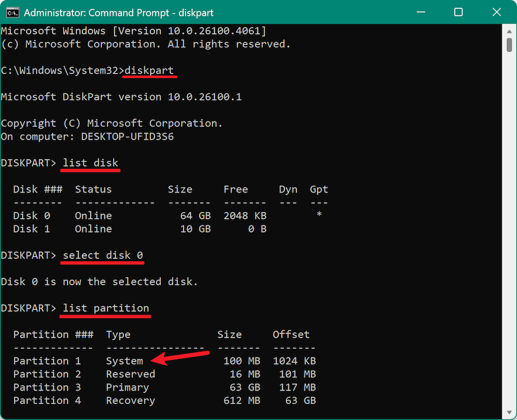The image size is (517, 420).
Task: Select the Partition 1 System entry
Action: pyautogui.click(x=78, y=361)
